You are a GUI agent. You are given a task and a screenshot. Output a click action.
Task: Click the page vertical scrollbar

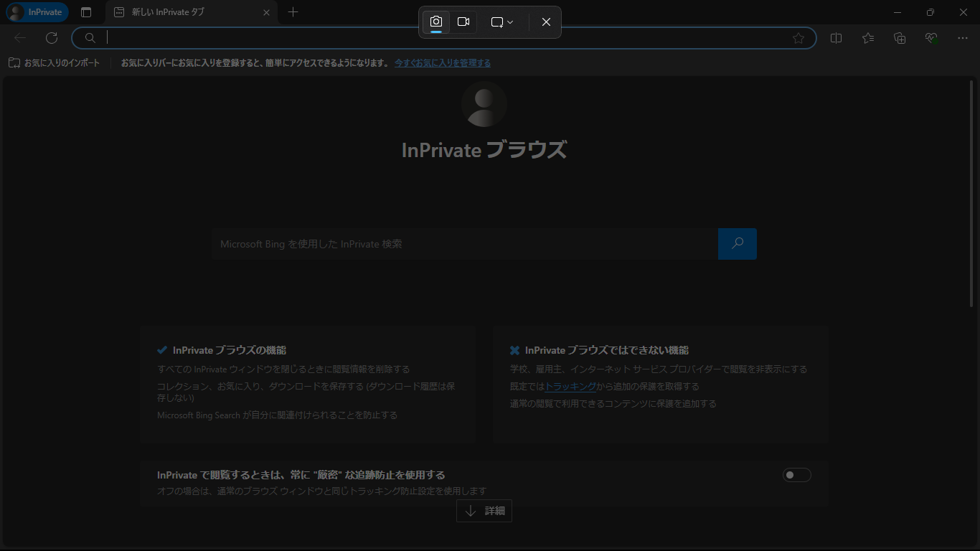973,194
